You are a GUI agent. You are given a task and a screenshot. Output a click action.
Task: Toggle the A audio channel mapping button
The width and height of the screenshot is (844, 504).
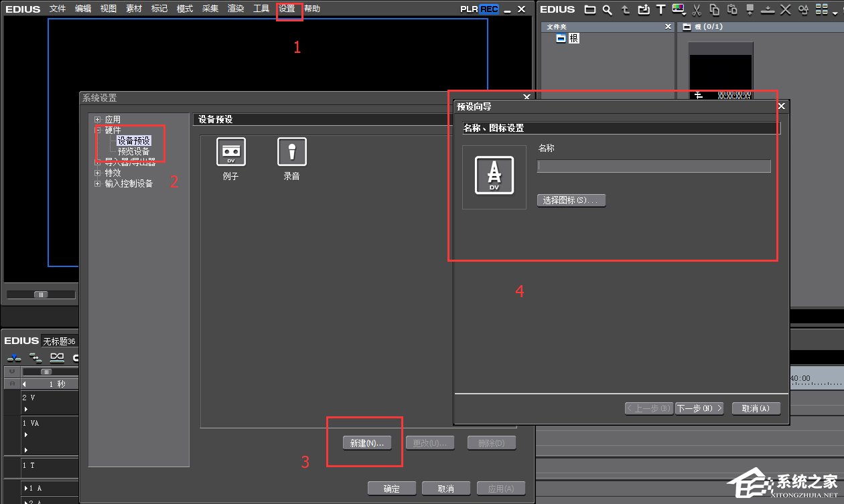click(x=11, y=384)
